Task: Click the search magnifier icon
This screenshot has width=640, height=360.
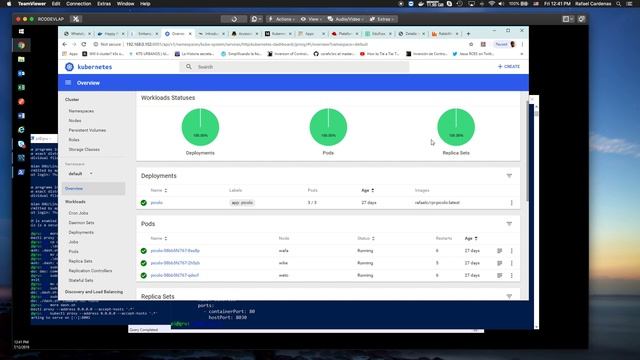Action: coord(189,67)
